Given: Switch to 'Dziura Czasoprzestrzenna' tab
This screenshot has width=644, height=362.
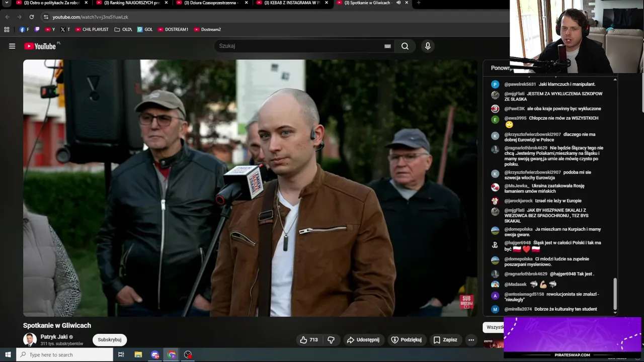Looking at the screenshot, I should pyautogui.click(x=211, y=3).
